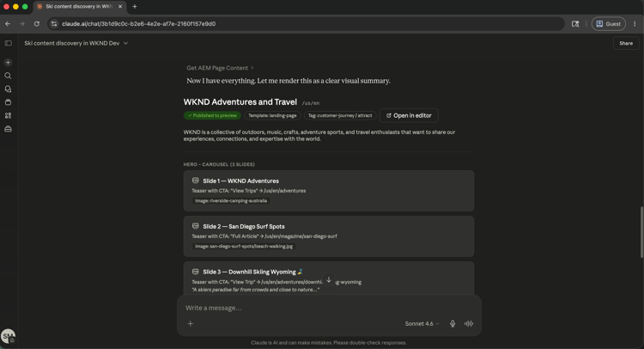The height and width of the screenshot is (349, 644).
Task: Open the chats history icon in sidebar
Action: (8, 89)
